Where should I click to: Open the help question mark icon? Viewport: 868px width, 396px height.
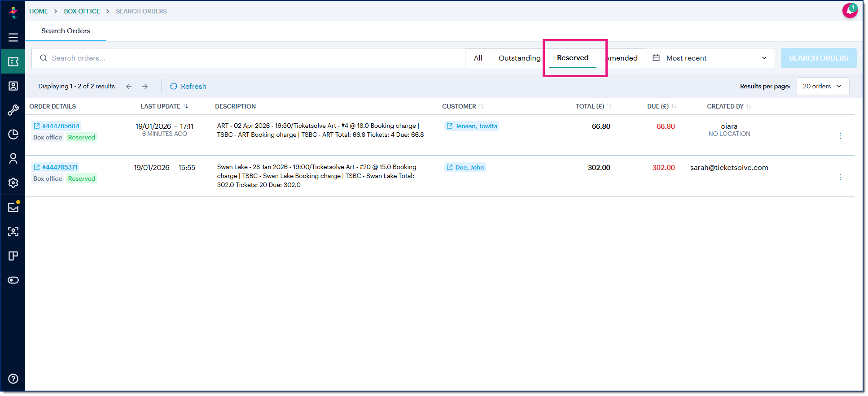pyautogui.click(x=13, y=379)
